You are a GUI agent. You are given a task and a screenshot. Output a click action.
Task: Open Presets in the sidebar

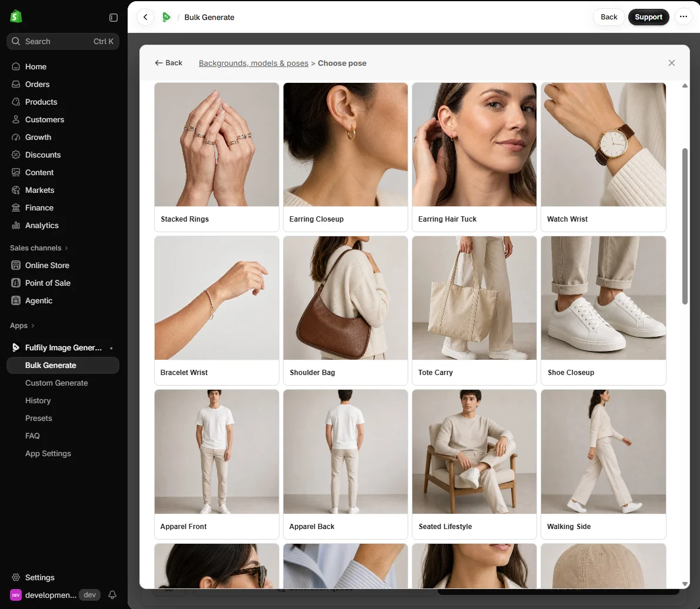(38, 418)
